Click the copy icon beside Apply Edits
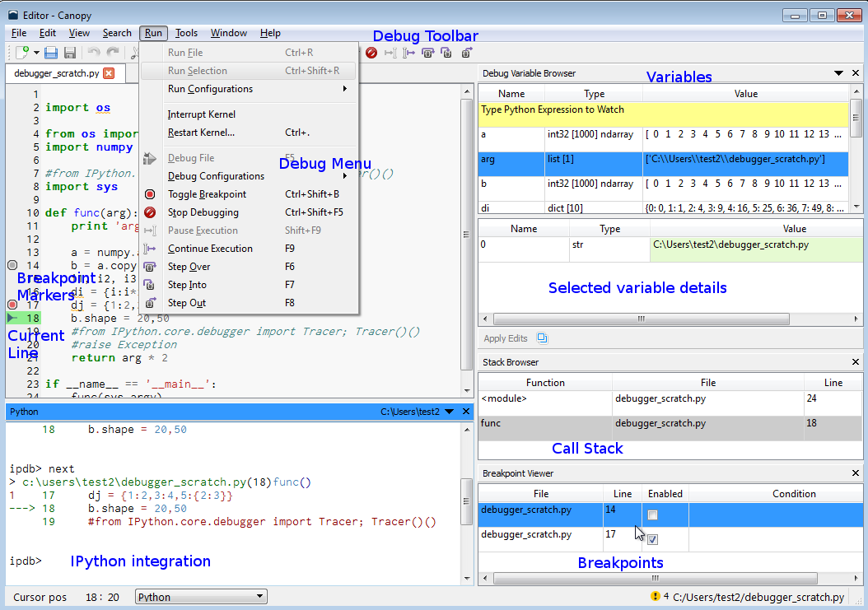The width and height of the screenshot is (868, 610). pyautogui.click(x=542, y=338)
